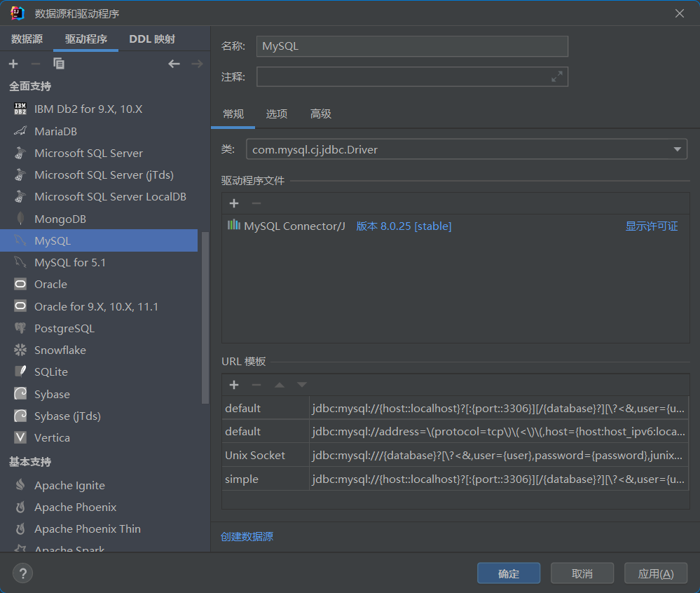Click the MariaDB seal icon

(20, 131)
